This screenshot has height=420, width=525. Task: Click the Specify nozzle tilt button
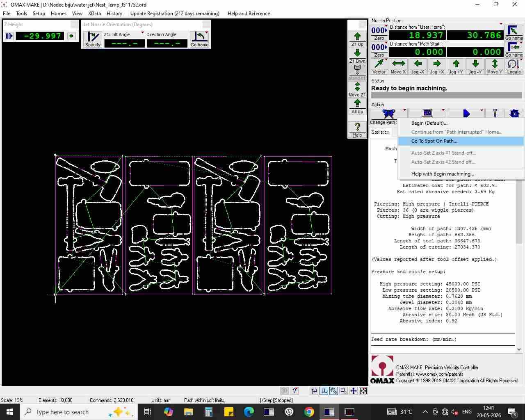[93, 39]
